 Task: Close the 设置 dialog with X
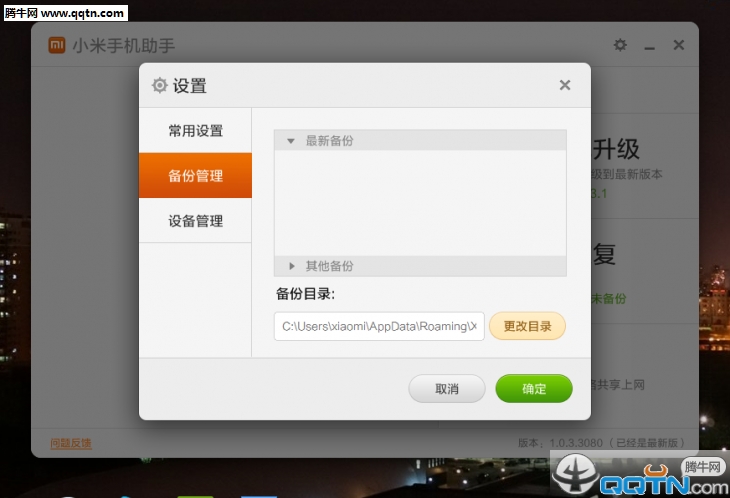(x=565, y=85)
